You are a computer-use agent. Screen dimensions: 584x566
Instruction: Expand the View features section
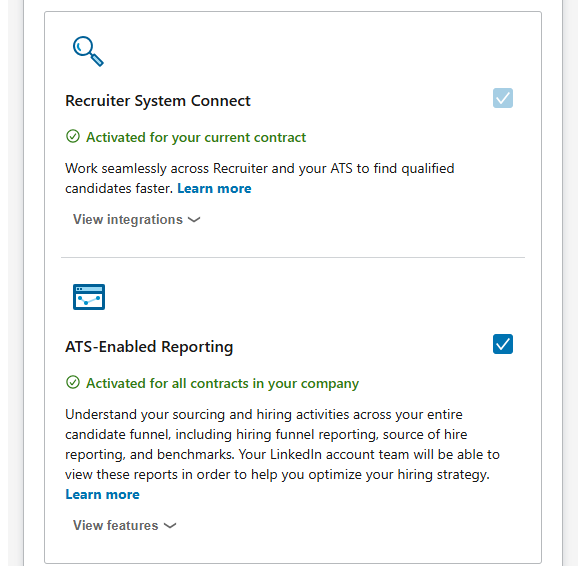pos(124,525)
